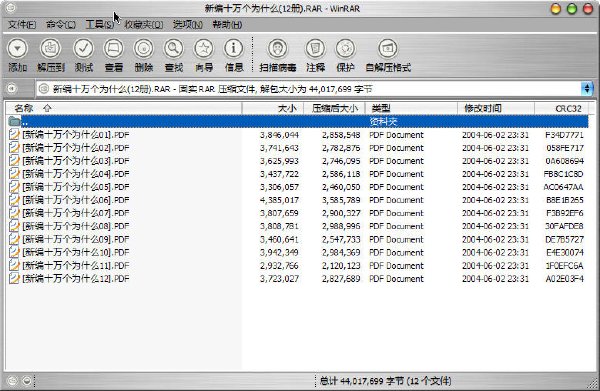
Task: Sort by the 压缩后大小 column header
Action: [x=334, y=108]
